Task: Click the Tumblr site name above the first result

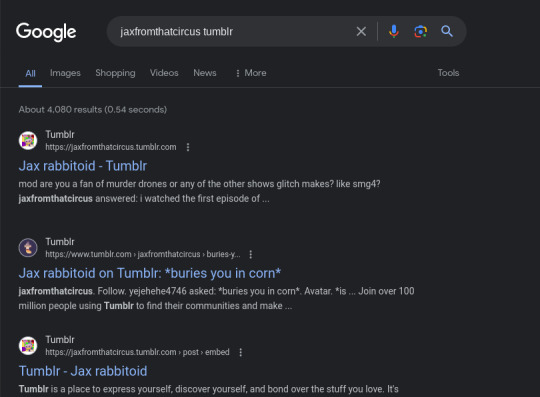Action: coord(60,134)
